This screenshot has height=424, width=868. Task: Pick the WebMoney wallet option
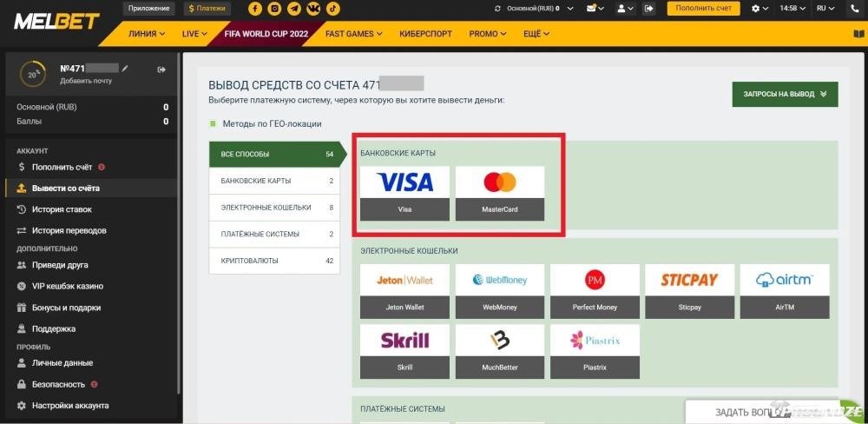500,291
